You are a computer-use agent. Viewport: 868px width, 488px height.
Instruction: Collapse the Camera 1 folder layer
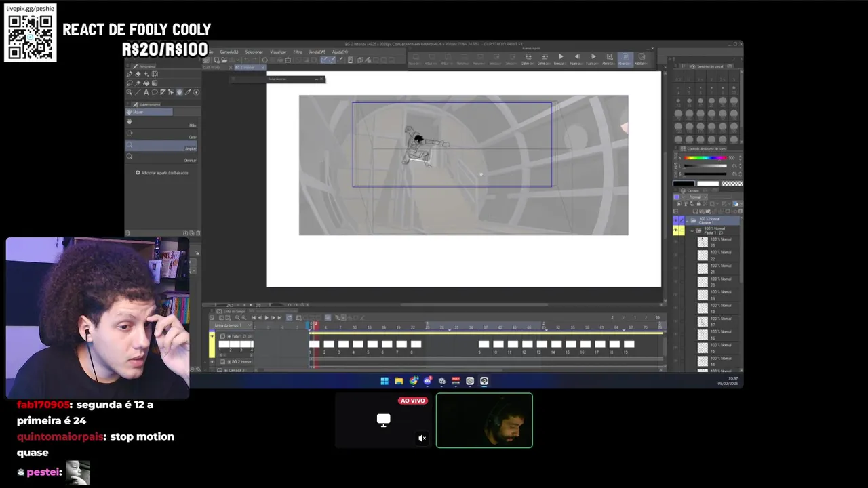[687, 221]
